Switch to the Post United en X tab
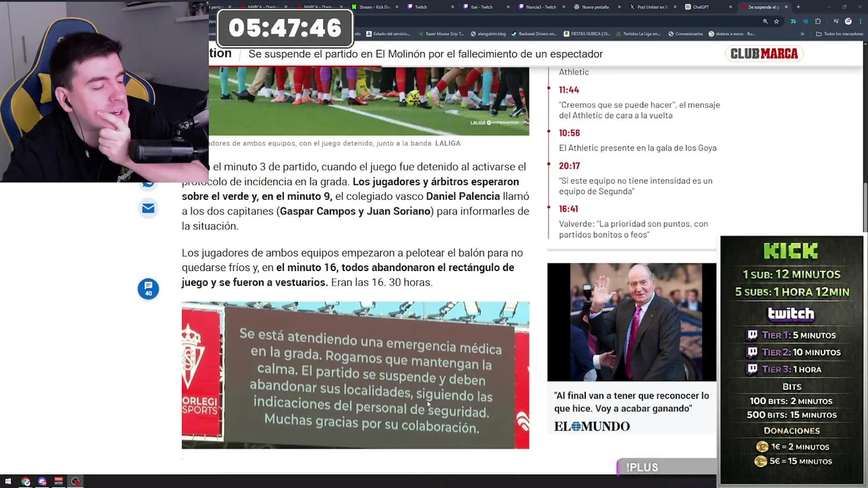 tap(651, 7)
